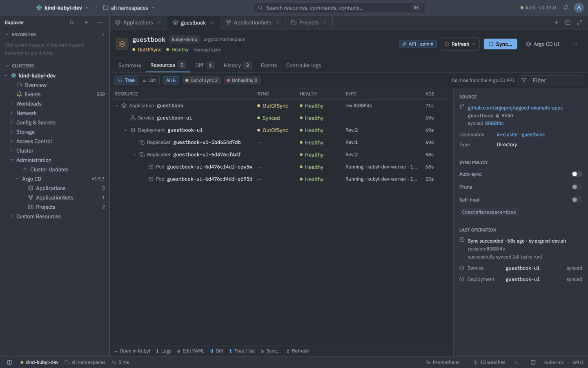Click the expand fullscreen icon
588x368 pixels.
579,22
